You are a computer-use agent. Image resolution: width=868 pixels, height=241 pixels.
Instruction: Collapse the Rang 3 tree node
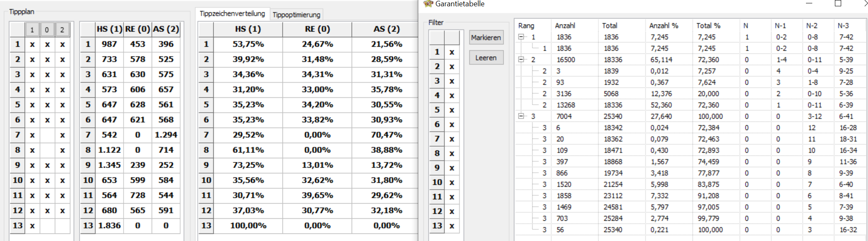tap(521, 116)
